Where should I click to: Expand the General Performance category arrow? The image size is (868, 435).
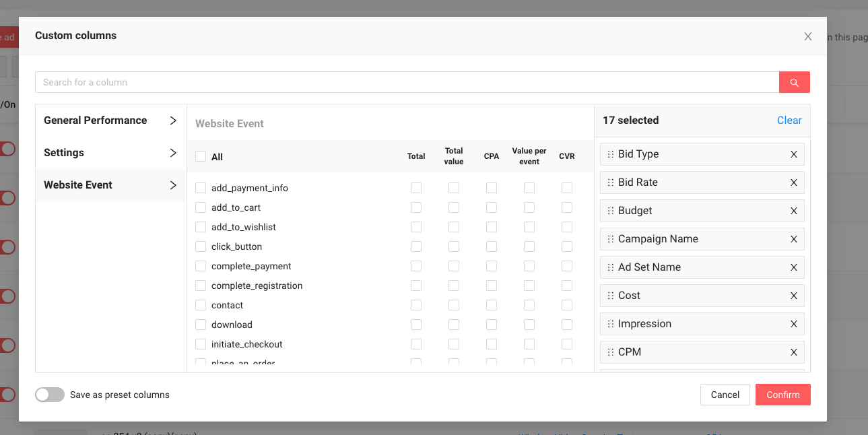tap(173, 121)
